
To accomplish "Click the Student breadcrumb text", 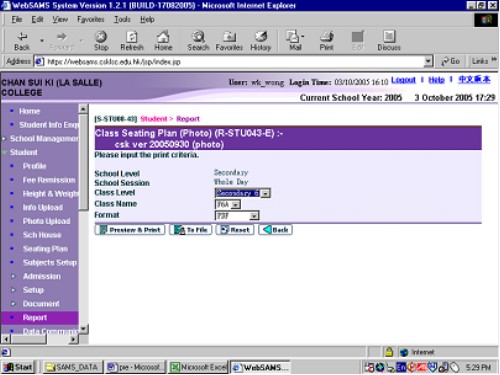I will click(154, 119).
